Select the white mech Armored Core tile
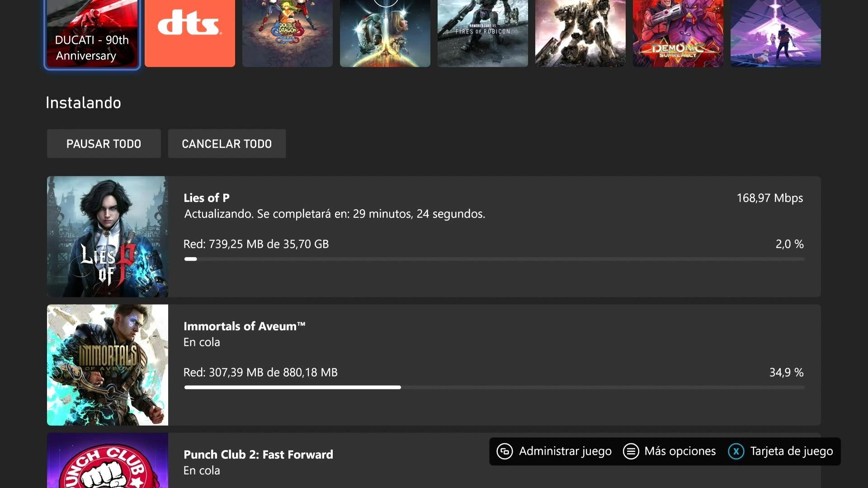Image resolution: width=868 pixels, height=488 pixels. (580, 33)
